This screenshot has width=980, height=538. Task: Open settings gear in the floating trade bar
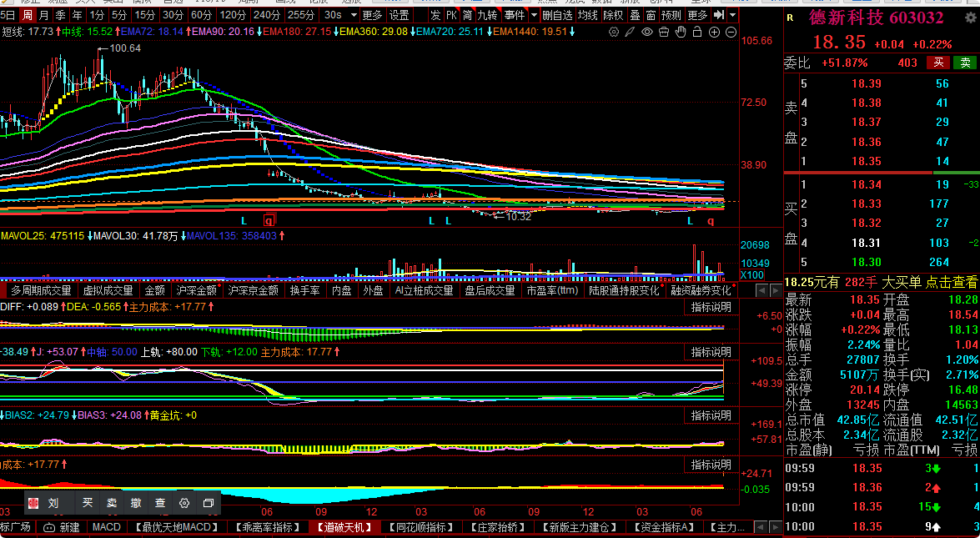click(183, 503)
